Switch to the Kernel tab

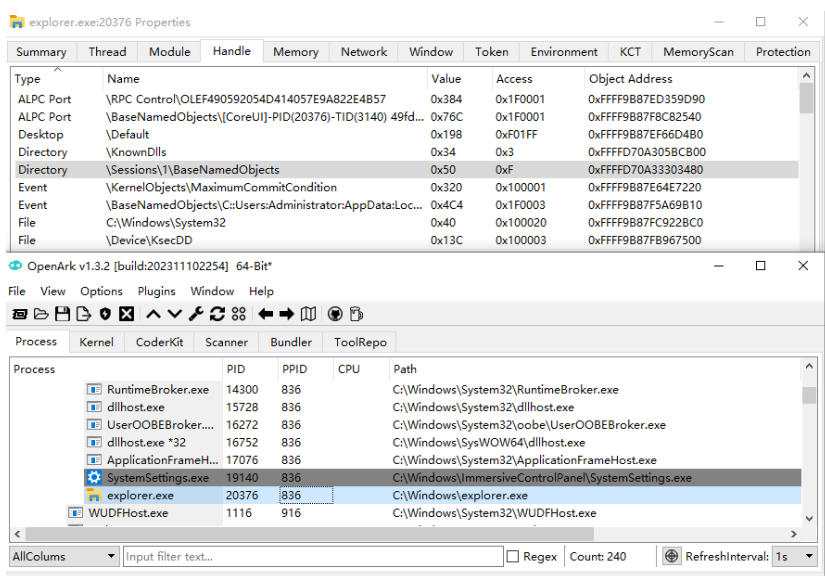click(x=96, y=342)
